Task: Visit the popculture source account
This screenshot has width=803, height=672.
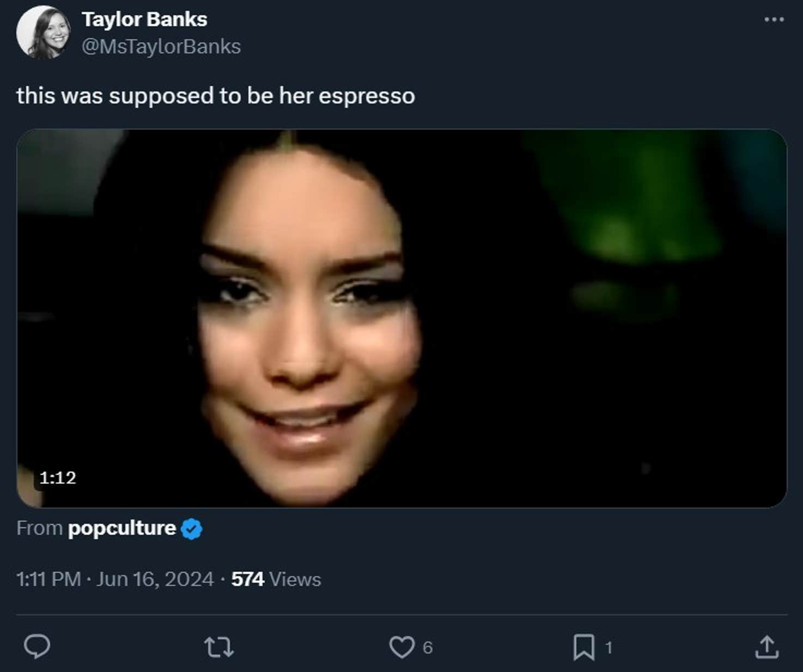Action: pos(121,528)
